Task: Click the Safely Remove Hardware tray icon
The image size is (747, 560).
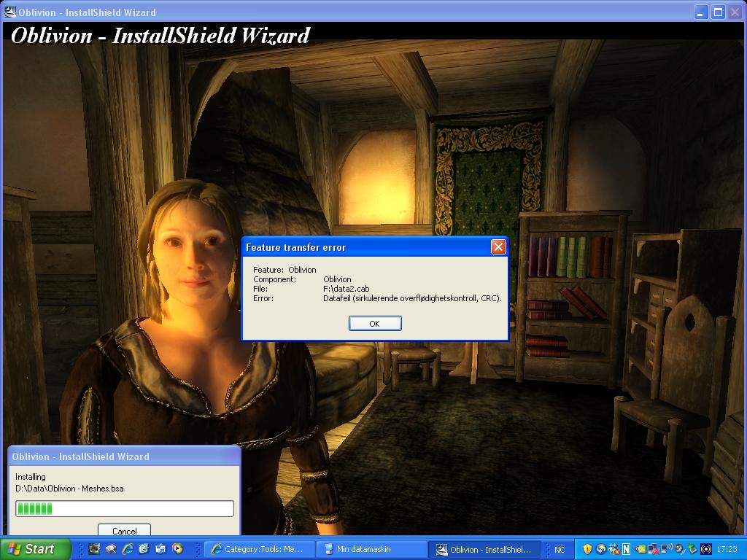Action: point(692,549)
